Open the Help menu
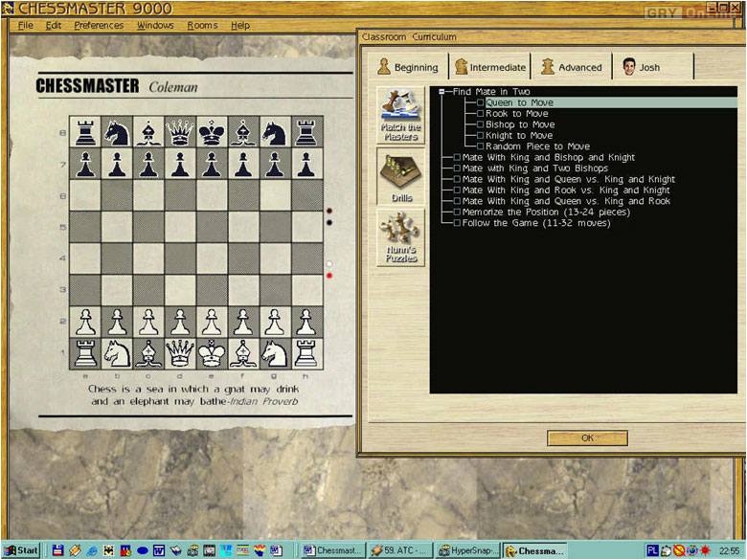The image size is (747, 560). point(240,25)
